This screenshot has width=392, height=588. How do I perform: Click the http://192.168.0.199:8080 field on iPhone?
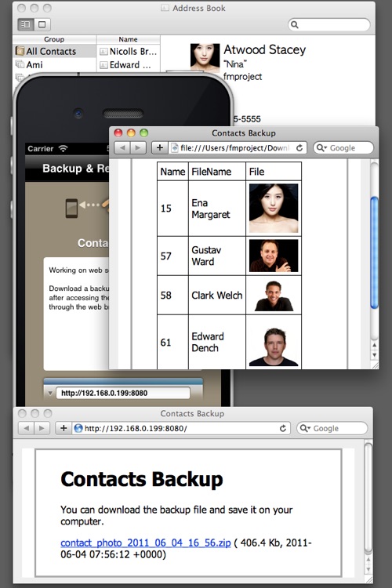pos(123,393)
